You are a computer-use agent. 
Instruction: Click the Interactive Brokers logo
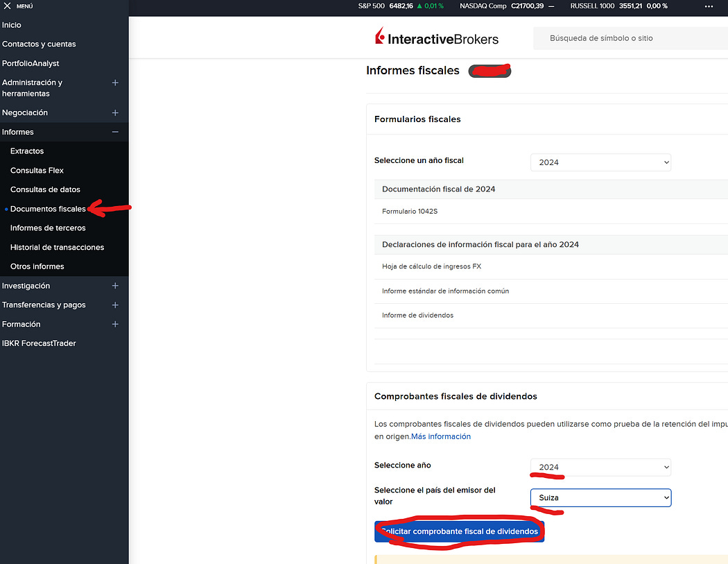coord(436,37)
